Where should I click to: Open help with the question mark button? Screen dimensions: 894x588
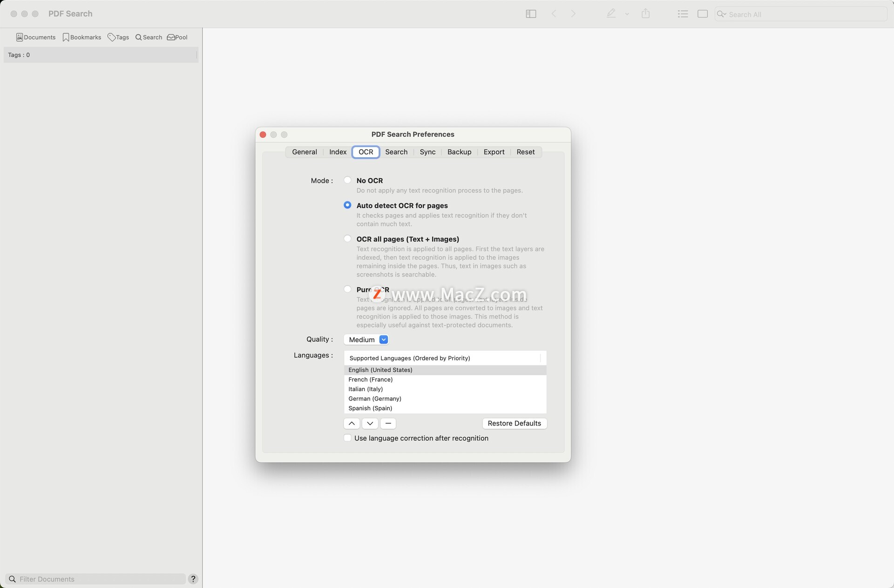point(193,579)
